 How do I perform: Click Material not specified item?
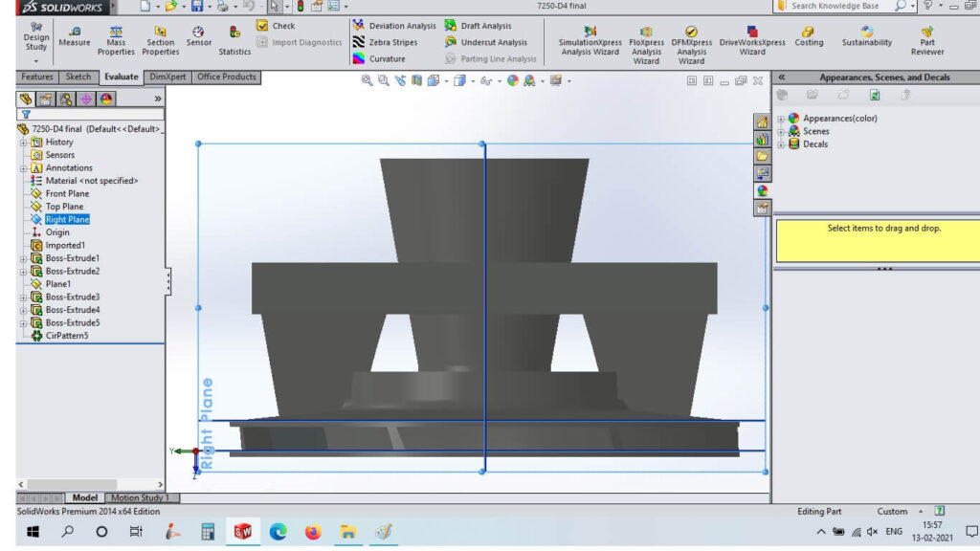[x=91, y=181]
